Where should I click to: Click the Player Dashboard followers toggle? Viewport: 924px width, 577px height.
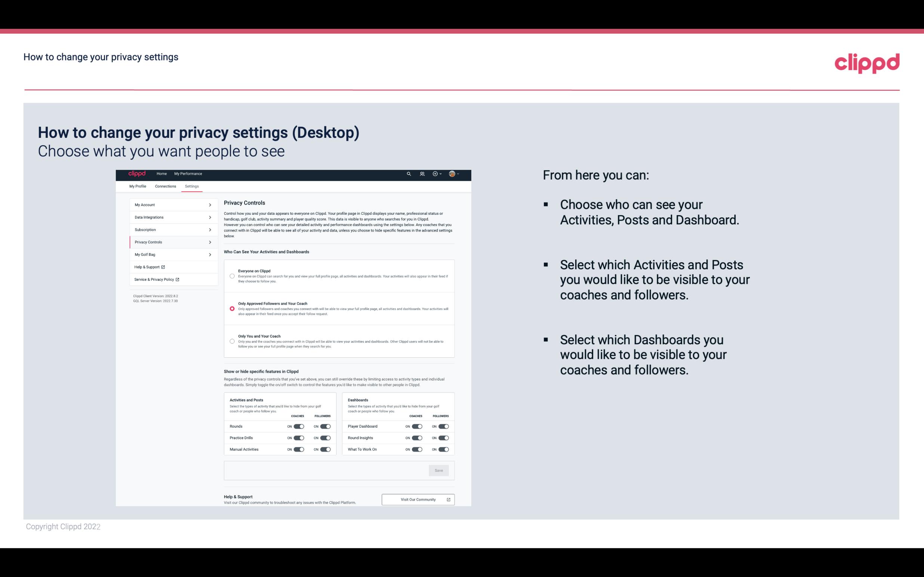(444, 426)
